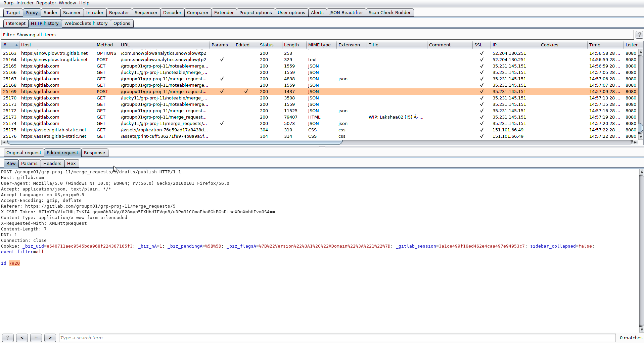Open the Response tab
Image resolution: width=644 pixels, height=343 pixels.
(94, 153)
